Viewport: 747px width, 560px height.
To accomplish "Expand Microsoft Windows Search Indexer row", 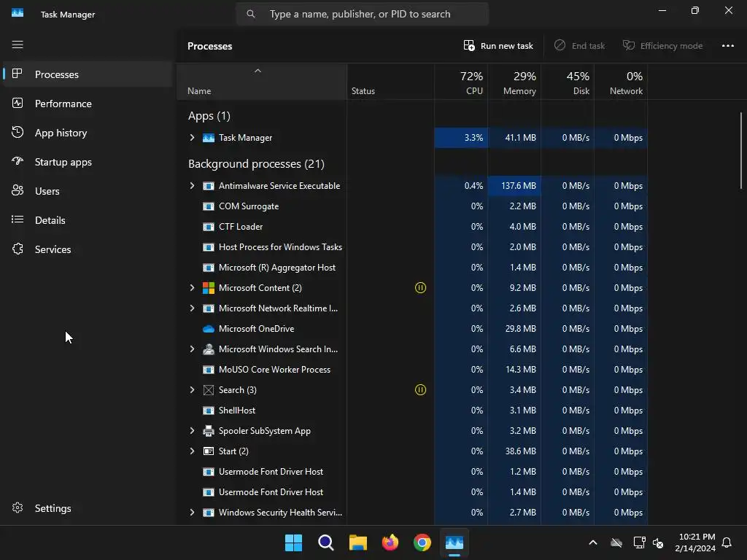I will (192, 349).
